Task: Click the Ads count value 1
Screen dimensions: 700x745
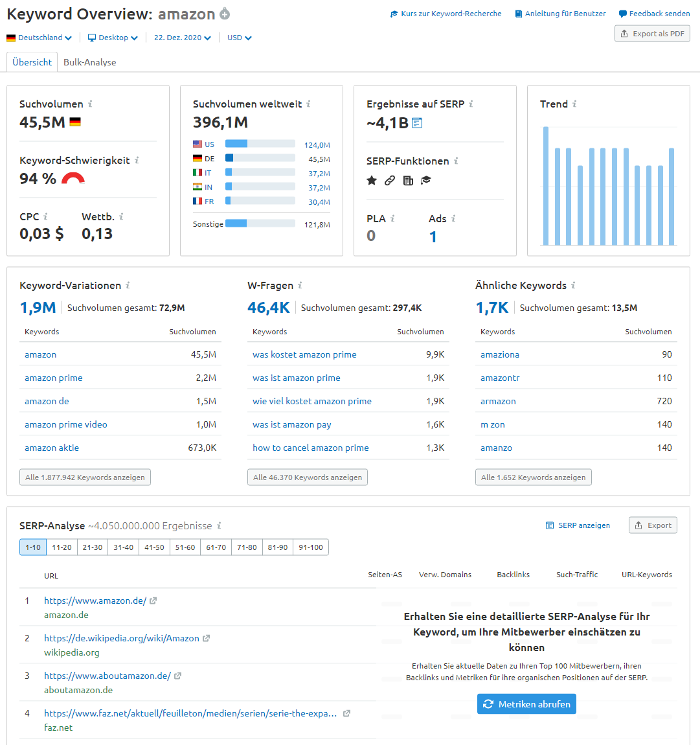Action: click(433, 236)
